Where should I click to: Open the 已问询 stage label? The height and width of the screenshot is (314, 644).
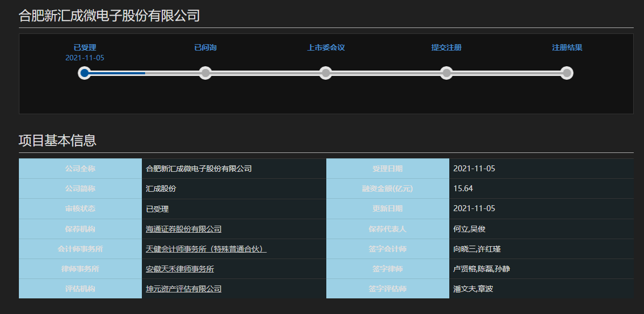(x=205, y=47)
